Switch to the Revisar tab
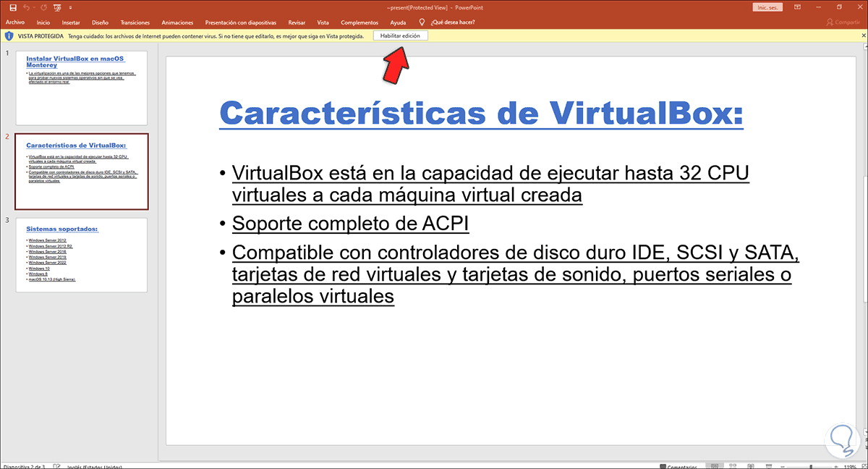Image resolution: width=868 pixels, height=469 pixels. click(297, 22)
